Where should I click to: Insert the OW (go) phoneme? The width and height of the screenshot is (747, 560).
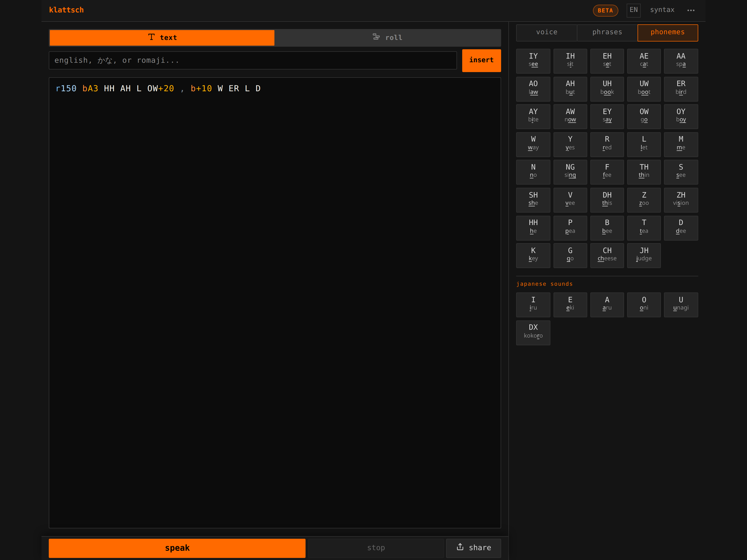(644, 116)
